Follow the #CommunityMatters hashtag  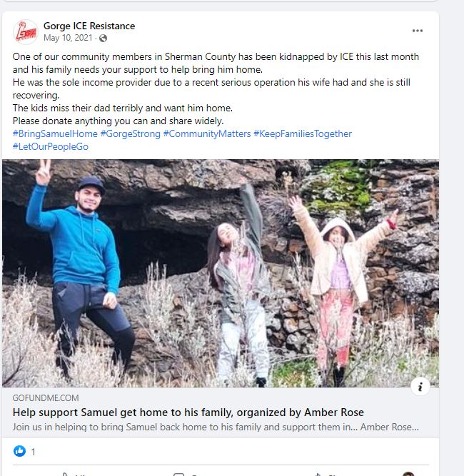(207, 134)
